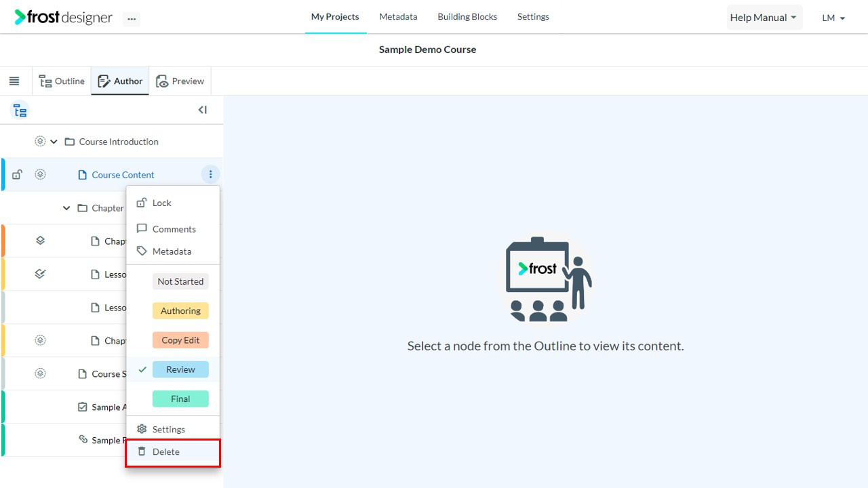Collapse the Course Introduction folder chevron
Viewport: 868px width, 488px height.
(x=54, y=142)
